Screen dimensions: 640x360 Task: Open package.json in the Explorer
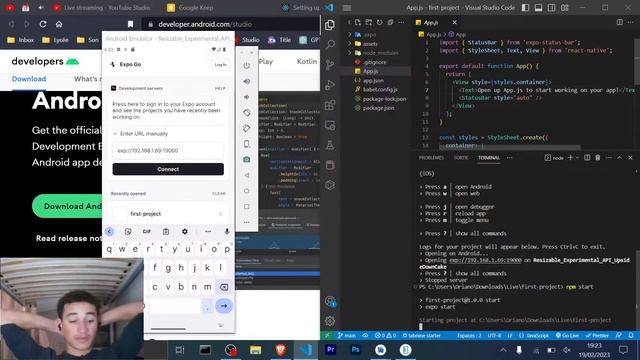click(x=378, y=108)
